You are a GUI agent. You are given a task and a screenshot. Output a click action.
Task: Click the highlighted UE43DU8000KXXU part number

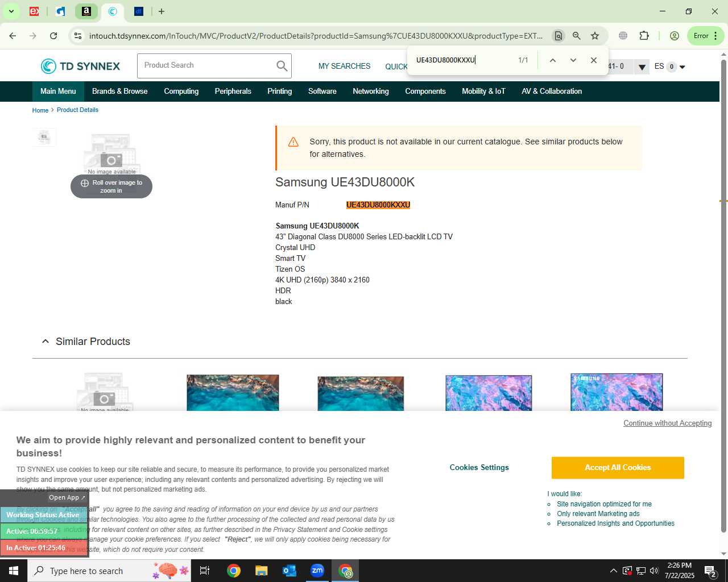(x=378, y=205)
